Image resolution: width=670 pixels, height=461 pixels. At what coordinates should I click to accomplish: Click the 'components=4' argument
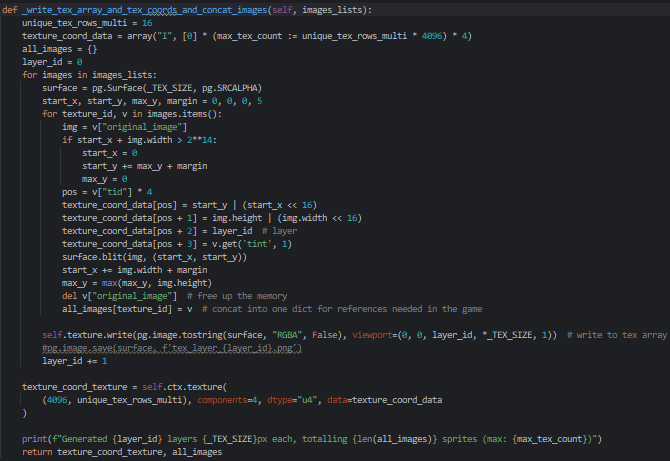coord(227,400)
